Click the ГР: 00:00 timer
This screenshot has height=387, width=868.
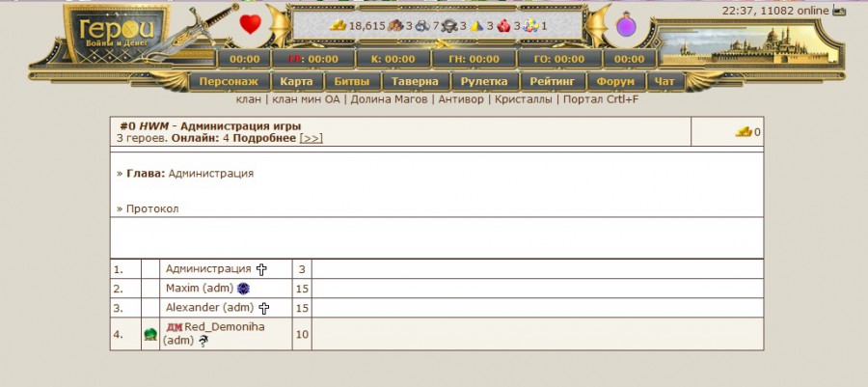point(313,59)
